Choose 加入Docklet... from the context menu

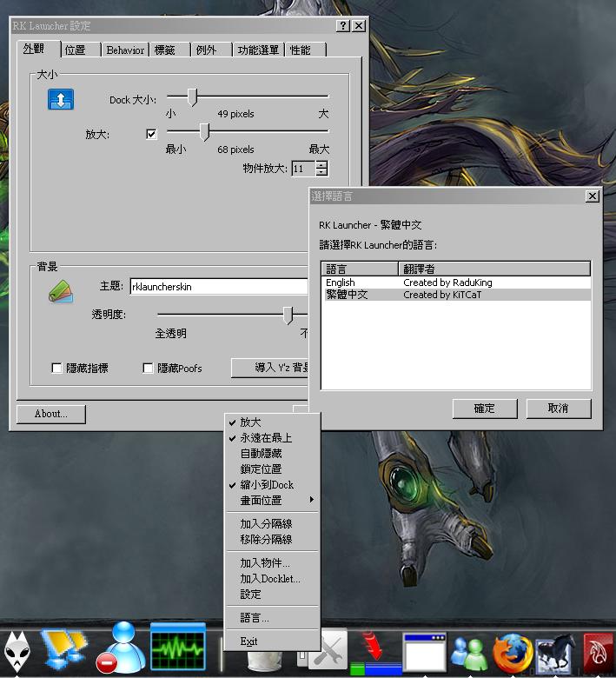[273, 579]
